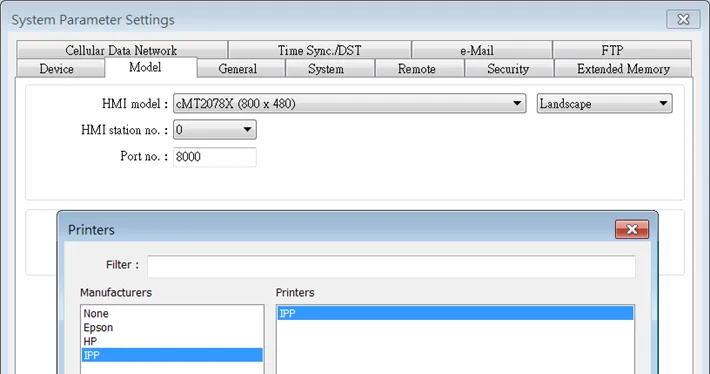Click the Port no. input field
710x374 pixels.
[215, 157]
